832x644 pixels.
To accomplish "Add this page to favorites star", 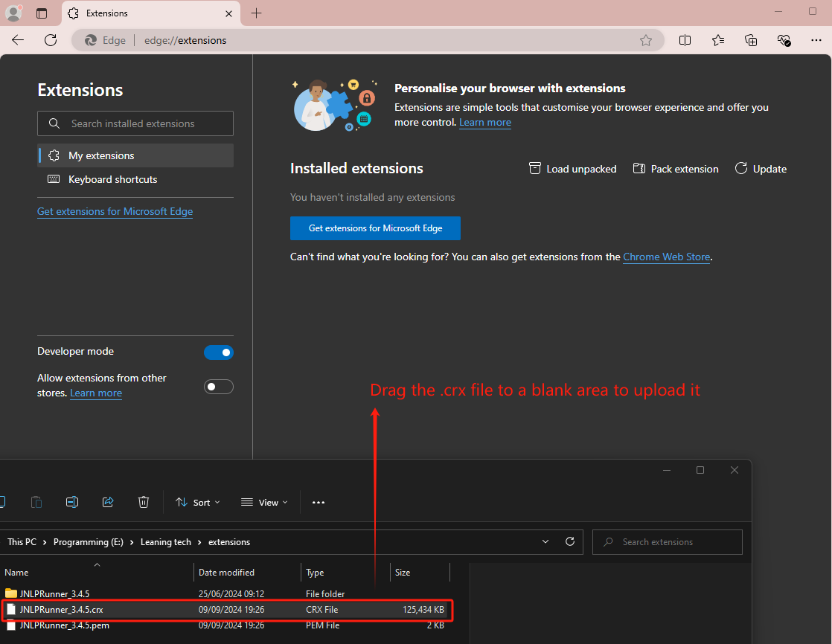I will pos(646,40).
